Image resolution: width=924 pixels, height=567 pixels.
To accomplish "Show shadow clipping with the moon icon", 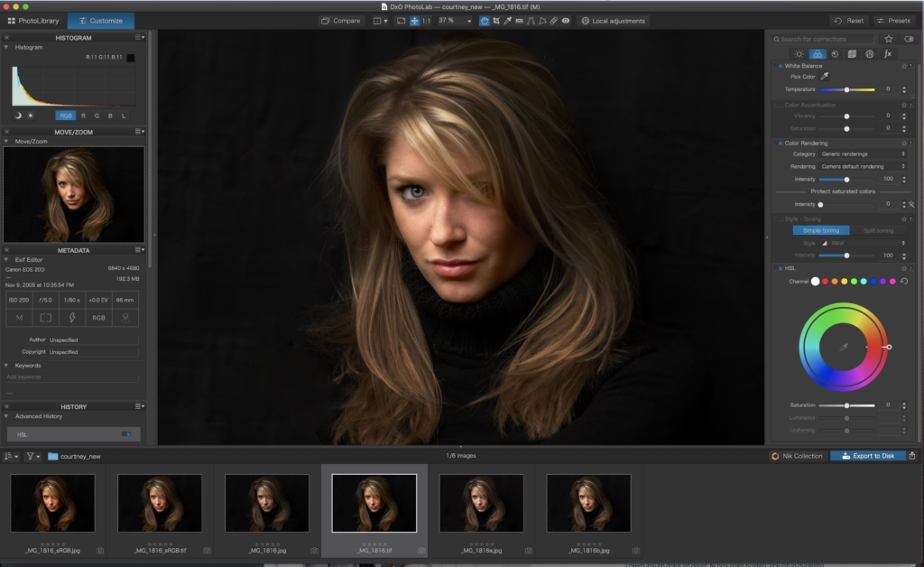I will (x=18, y=116).
